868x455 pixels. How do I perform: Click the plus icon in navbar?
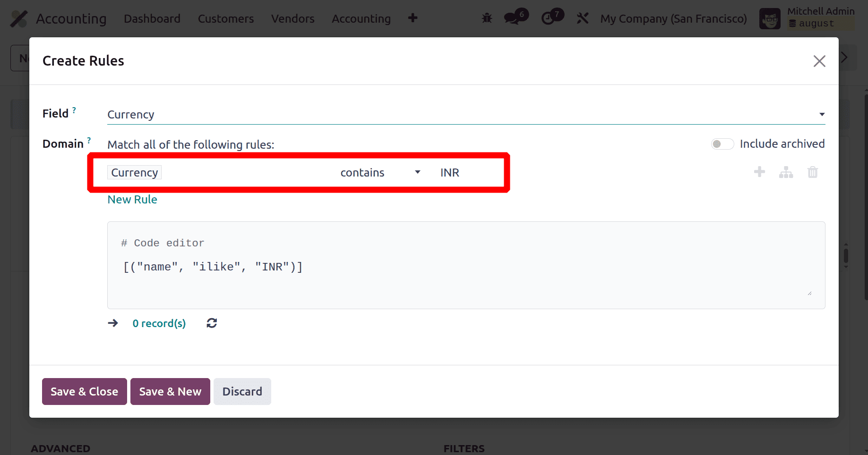(x=413, y=18)
